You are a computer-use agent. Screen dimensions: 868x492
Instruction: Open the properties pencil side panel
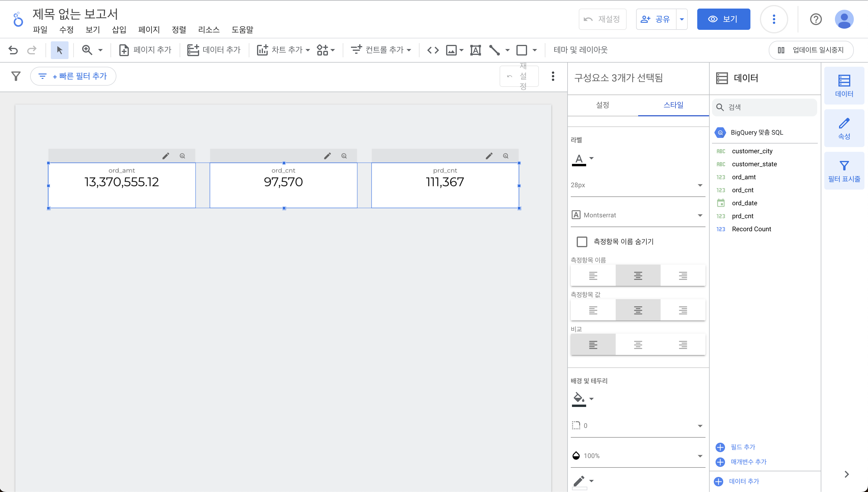tap(844, 128)
